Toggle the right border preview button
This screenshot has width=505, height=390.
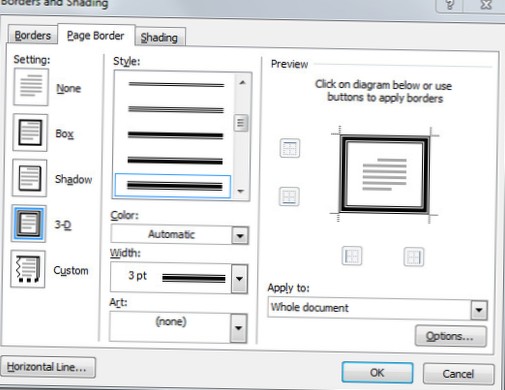[414, 257]
